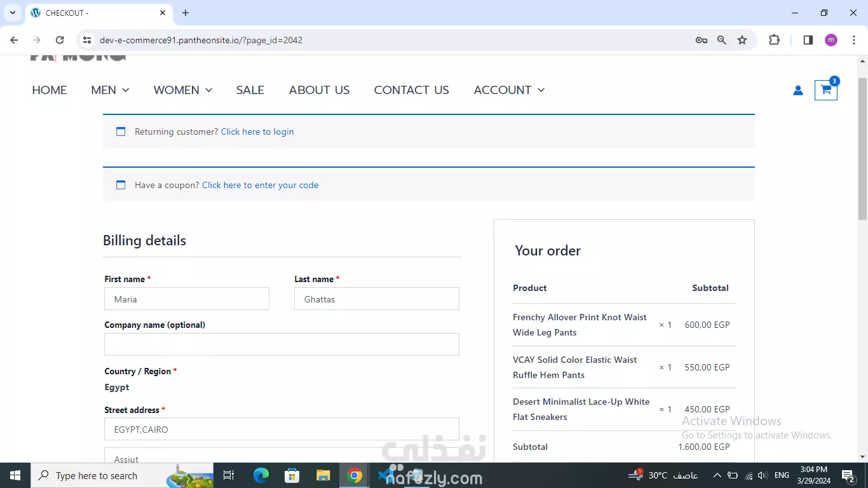
Task: Open the volume control in the tray
Action: point(763,475)
